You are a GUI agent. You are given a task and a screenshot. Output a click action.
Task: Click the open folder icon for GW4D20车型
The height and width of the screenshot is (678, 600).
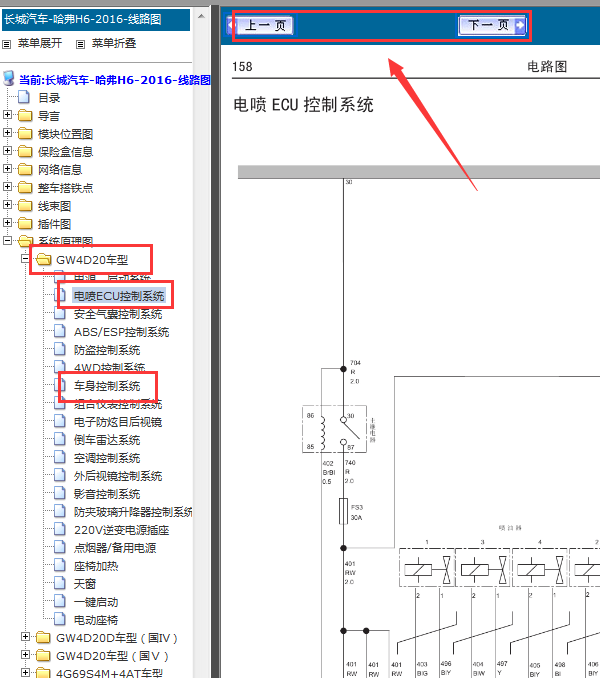click(x=43, y=259)
